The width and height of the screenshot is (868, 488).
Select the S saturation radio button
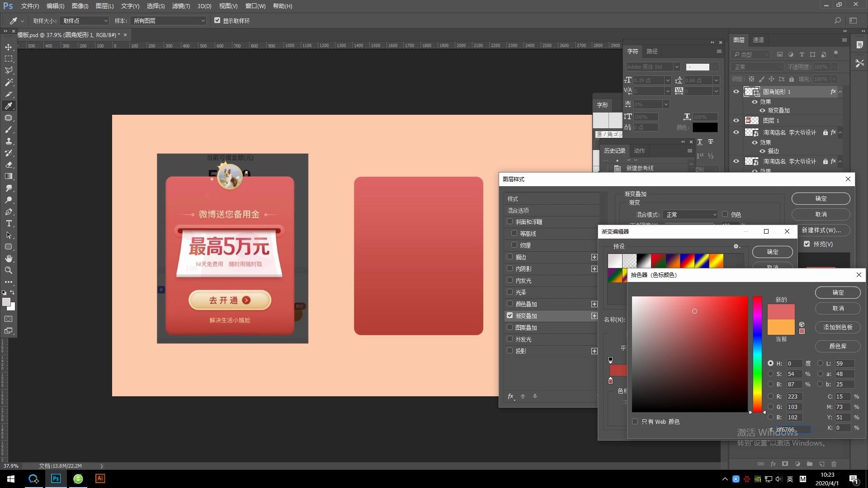point(770,374)
